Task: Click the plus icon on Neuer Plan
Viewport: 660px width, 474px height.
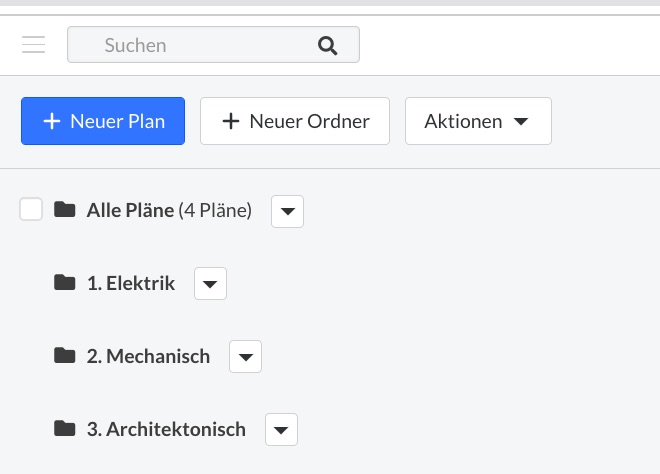Action: coord(52,121)
